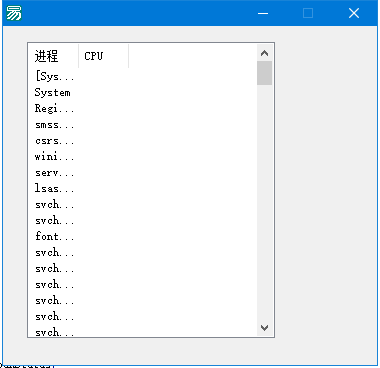Screen dimensions: 380x368
Task: Click the scrollbar up arrow
Action: tap(264, 53)
